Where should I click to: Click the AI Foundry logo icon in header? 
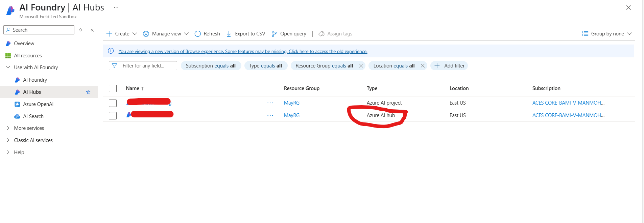[x=10, y=11]
